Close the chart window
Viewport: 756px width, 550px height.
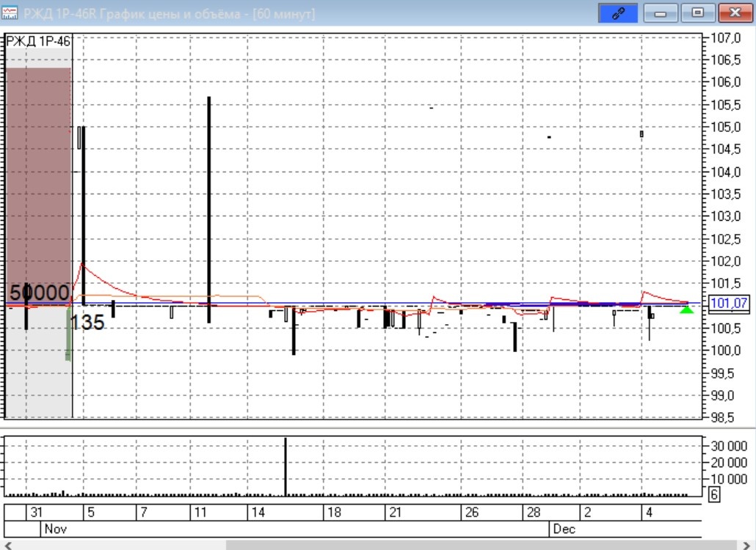pyautogui.click(x=735, y=13)
